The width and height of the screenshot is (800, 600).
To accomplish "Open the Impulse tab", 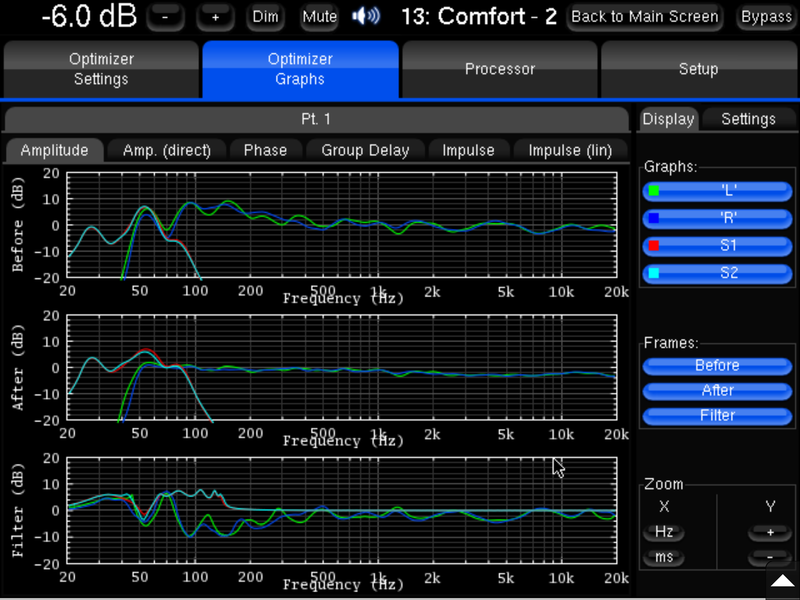I will [468, 151].
